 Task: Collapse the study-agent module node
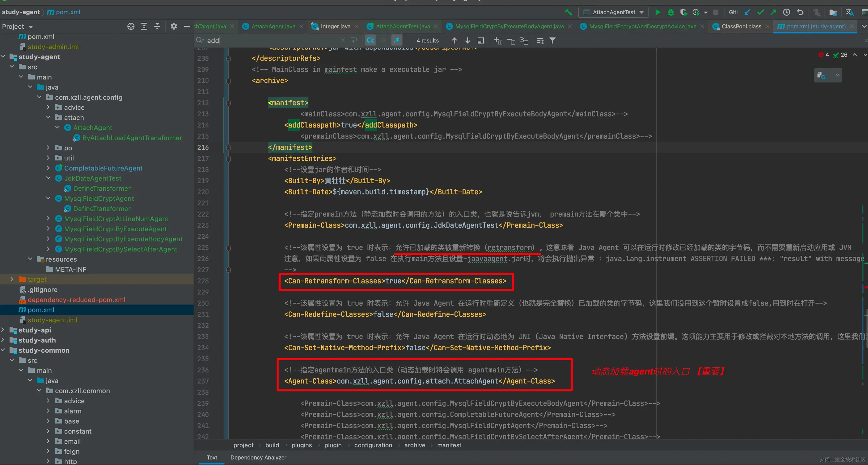(3, 57)
